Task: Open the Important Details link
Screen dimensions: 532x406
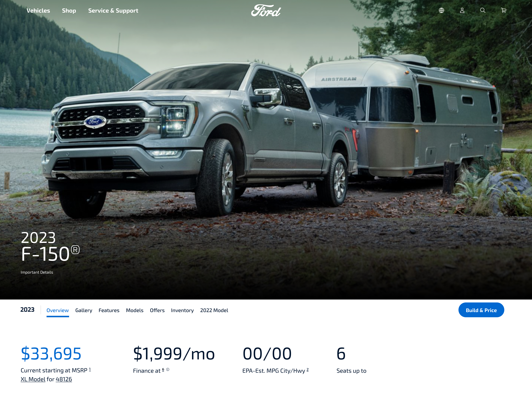Action: [37, 272]
